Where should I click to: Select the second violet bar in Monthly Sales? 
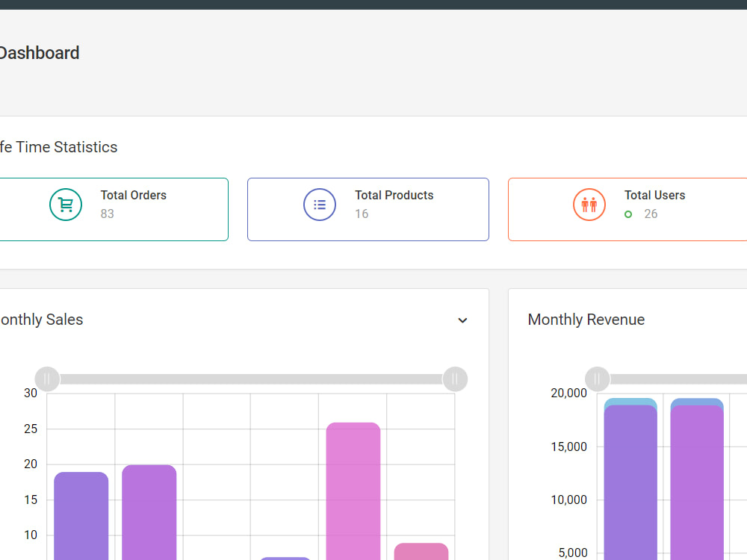149,512
